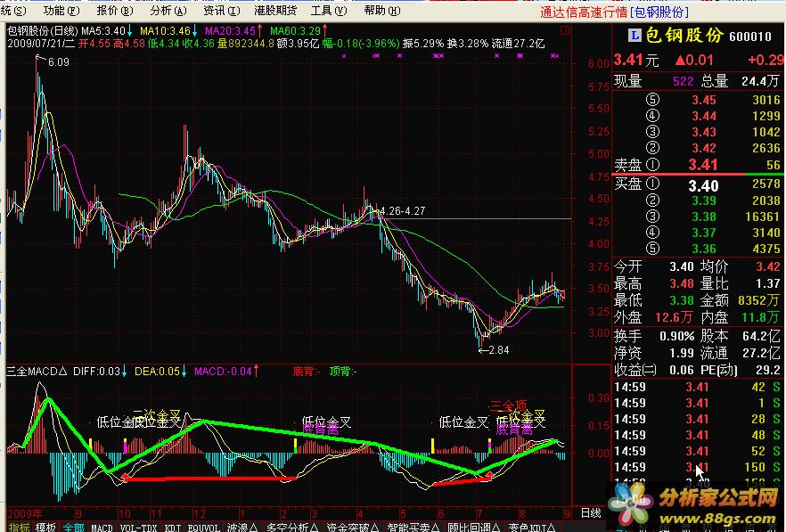Screen dimensions: 786x532
Task: Select the 顾比回调△ indicator tab
Action: [474, 527]
